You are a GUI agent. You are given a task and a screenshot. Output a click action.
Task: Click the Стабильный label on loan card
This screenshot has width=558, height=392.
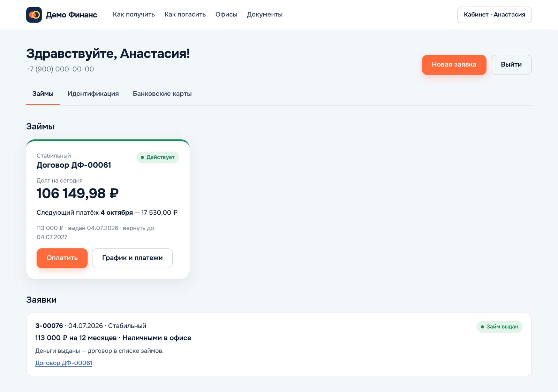[x=54, y=156]
